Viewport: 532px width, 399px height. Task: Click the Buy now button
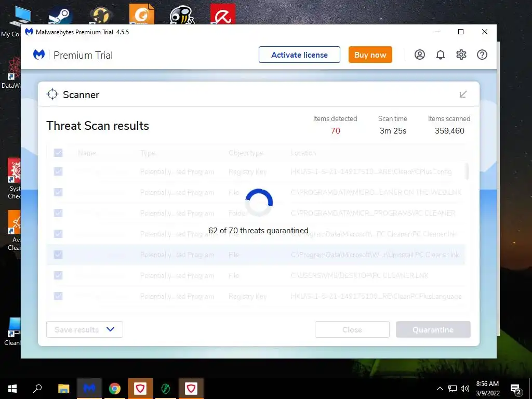click(370, 55)
